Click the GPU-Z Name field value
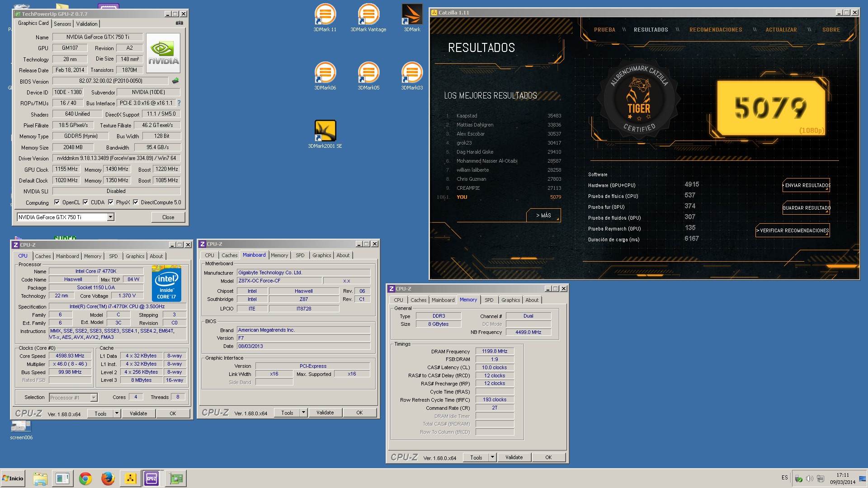This screenshot has height=488, width=868. click(98, 37)
